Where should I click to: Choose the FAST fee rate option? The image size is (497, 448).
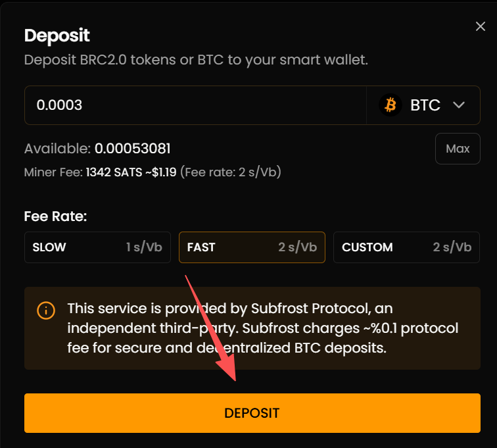coord(252,247)
